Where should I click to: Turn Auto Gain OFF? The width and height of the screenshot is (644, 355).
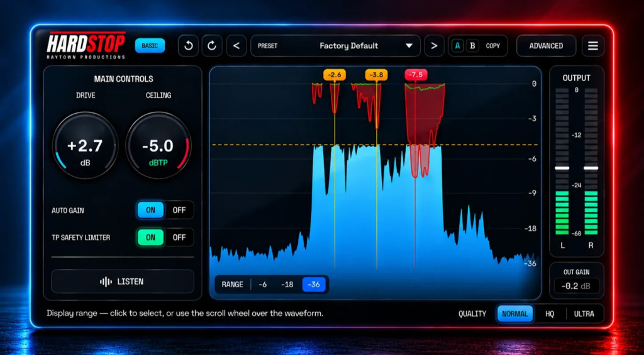point(179,210)
